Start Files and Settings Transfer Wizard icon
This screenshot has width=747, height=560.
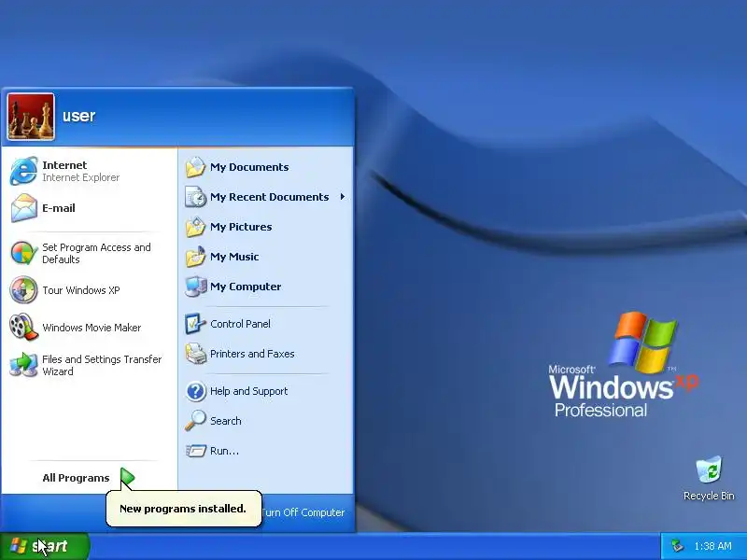[24, 365]
